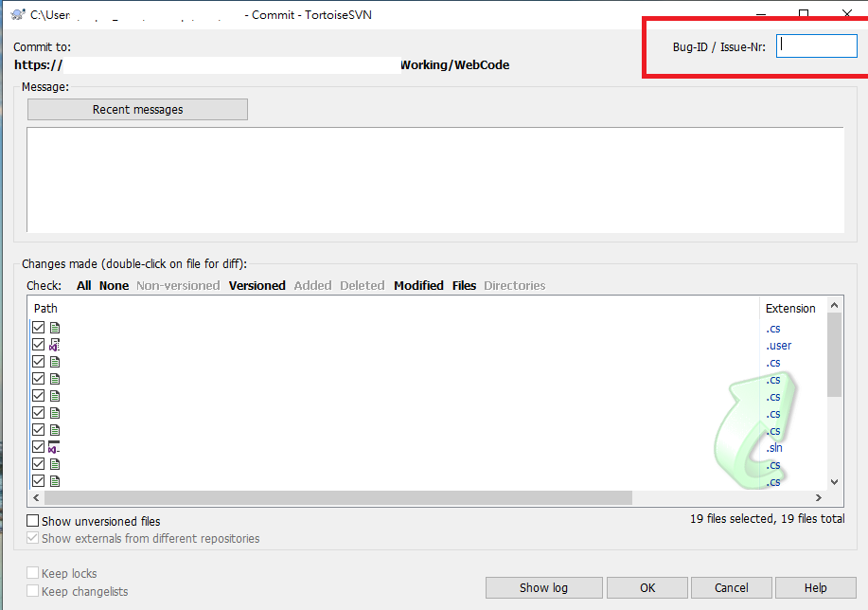Open the Recent messages list
This screenshot has height=610, width=868.
point(137,110)
